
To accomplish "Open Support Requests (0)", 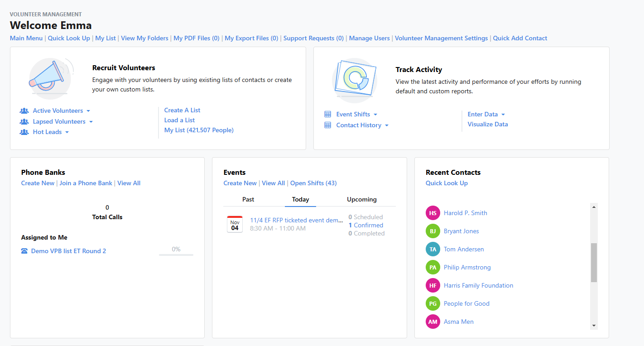I will [313, 38].
